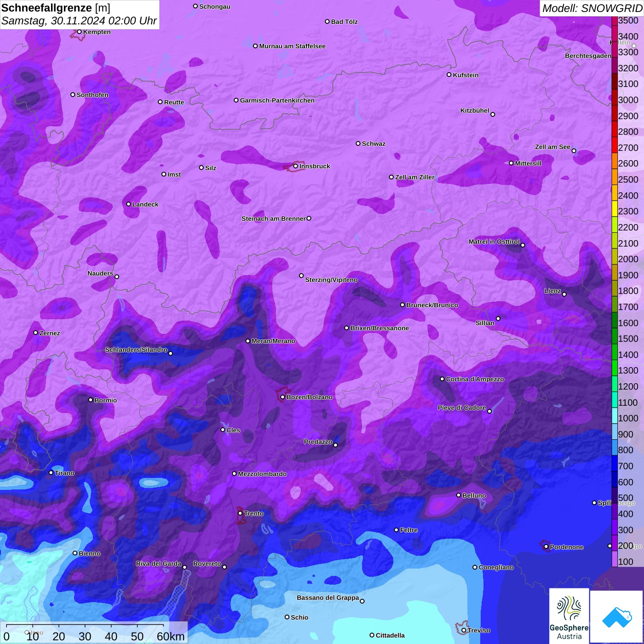Click the Mezzolombardo label
The height and width of the screenshot is (644, 644).
tap(262, 474)
